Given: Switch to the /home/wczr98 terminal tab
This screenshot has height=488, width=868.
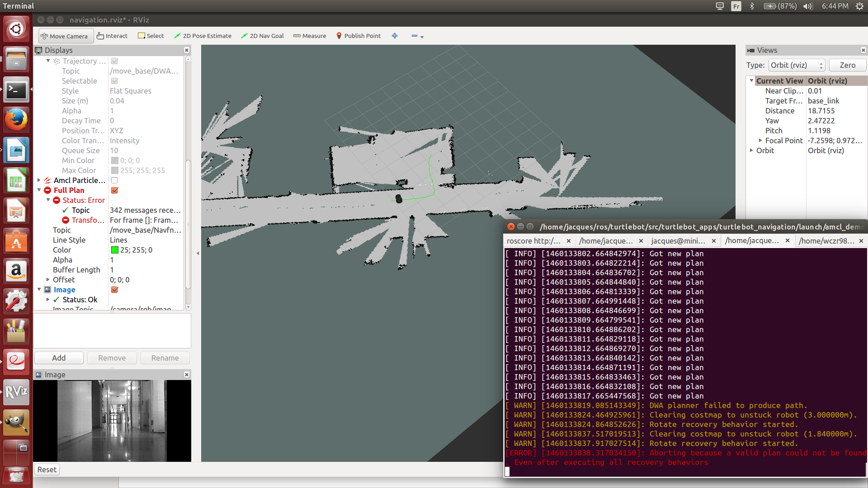Looking at the screenshot, I should [827, 241].
